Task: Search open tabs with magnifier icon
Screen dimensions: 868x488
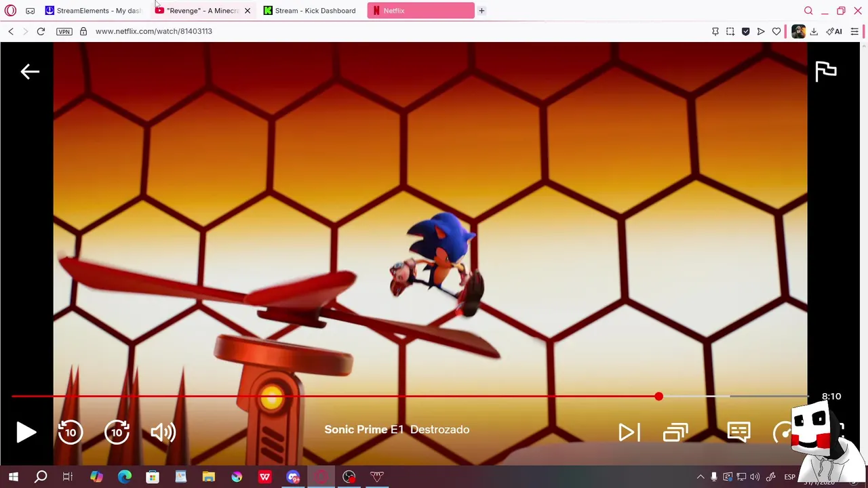Action: pos(808,11)
